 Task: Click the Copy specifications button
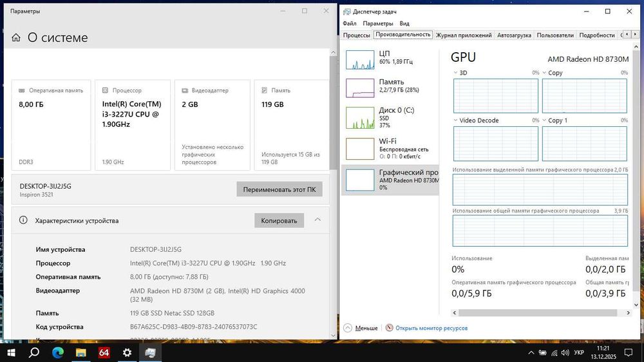[279, 220]
